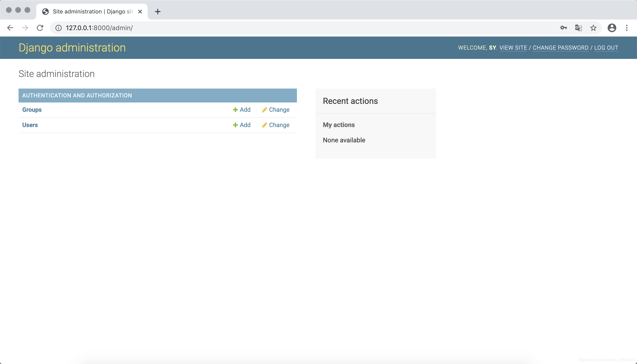637x364 pixels.
Task: Open the Chrome profile avatar
Action: coord(612,28)
